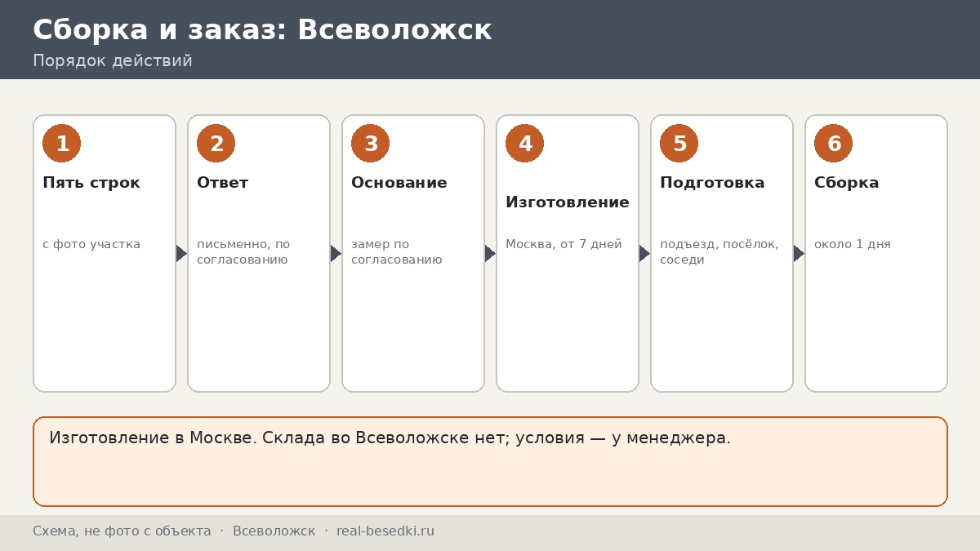Screen dimensions: 980x551
Task: Click the 'замер по согласованию' description
Action: 397,252
